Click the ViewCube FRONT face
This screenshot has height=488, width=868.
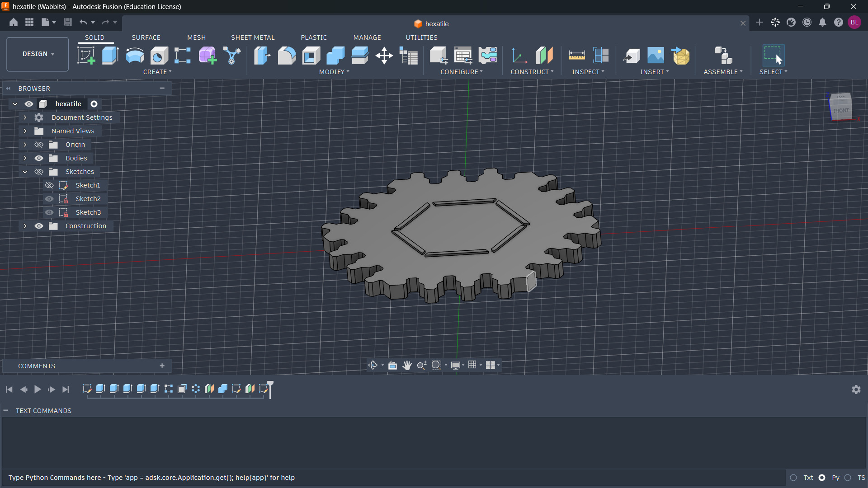click(x=841, y=110)
